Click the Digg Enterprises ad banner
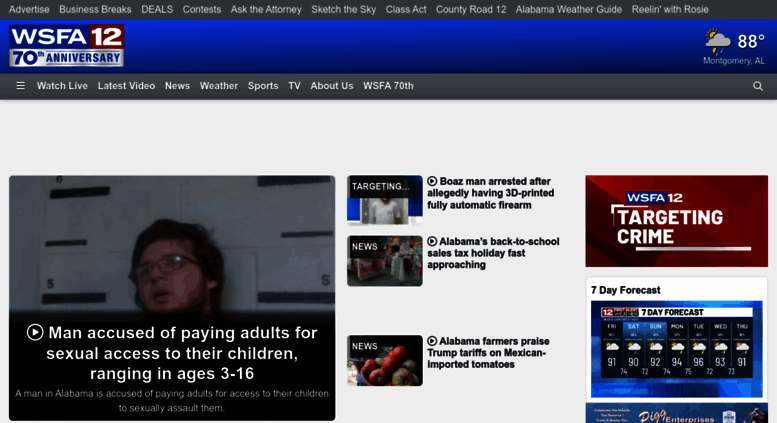 [676, 413]
